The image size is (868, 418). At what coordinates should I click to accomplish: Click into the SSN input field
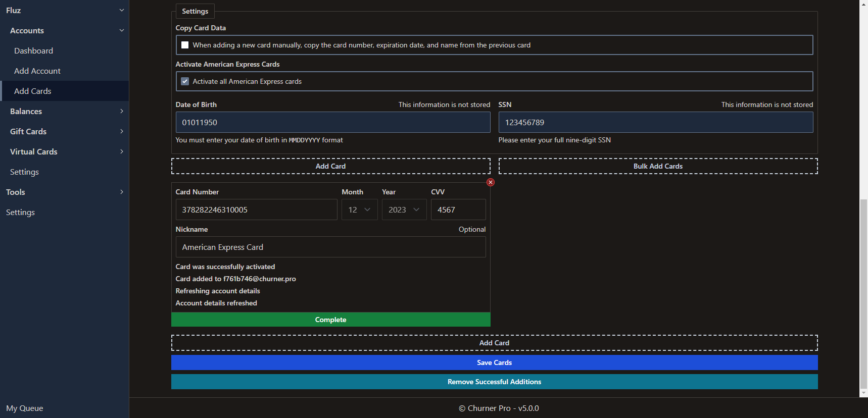(655, 122)
